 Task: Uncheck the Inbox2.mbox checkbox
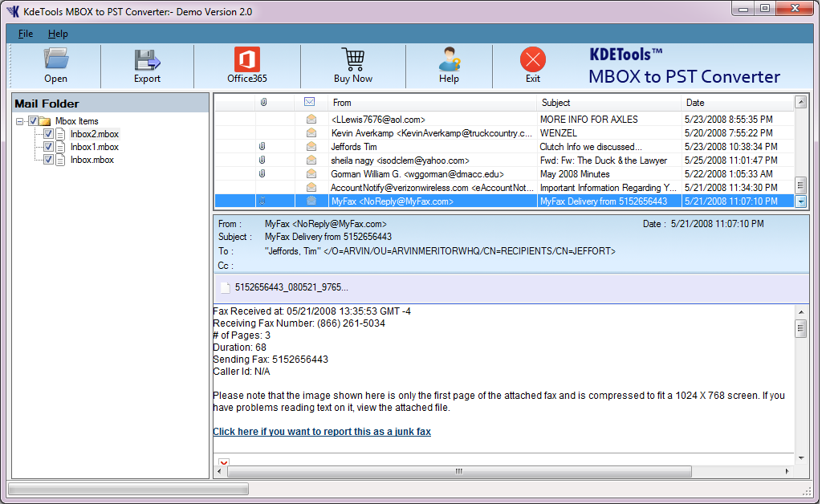click(x=48, y=133)
